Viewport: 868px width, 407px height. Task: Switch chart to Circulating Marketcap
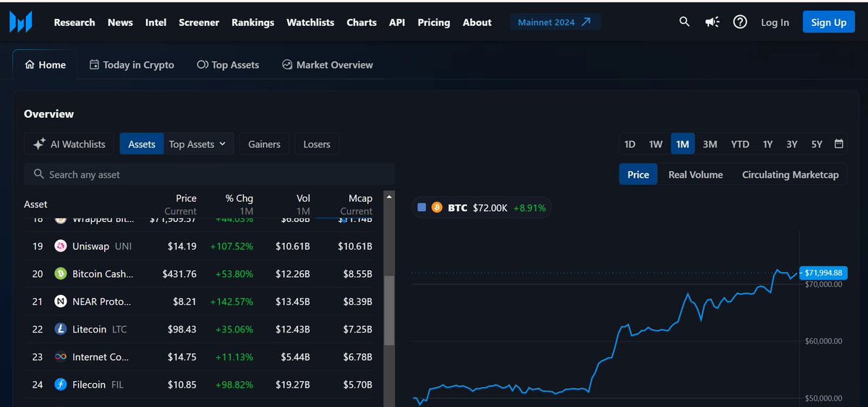tap(790, 174)
